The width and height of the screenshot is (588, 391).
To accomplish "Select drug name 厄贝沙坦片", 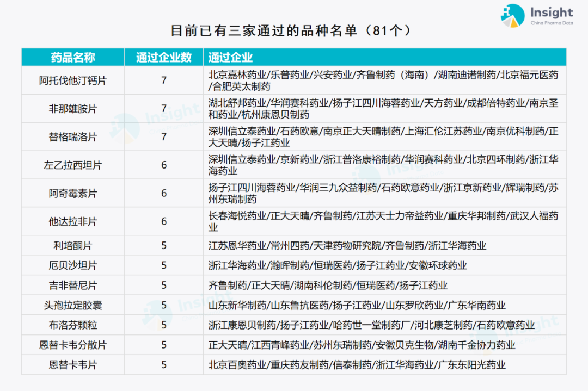I will [73, 265].
